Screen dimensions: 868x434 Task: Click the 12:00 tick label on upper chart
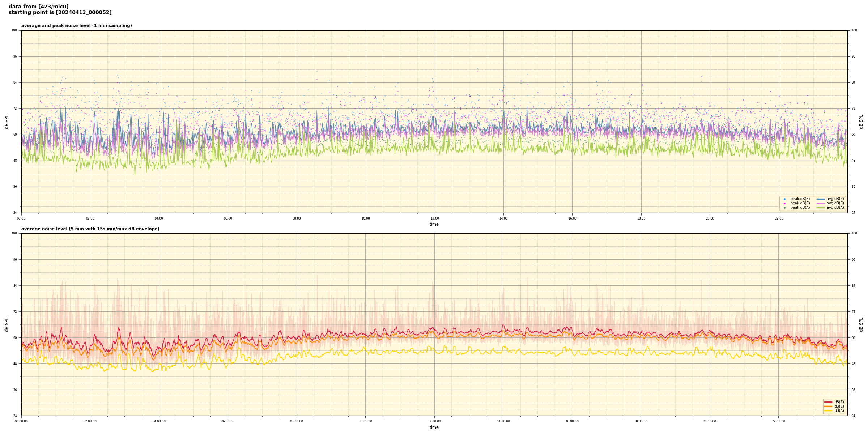434,218
